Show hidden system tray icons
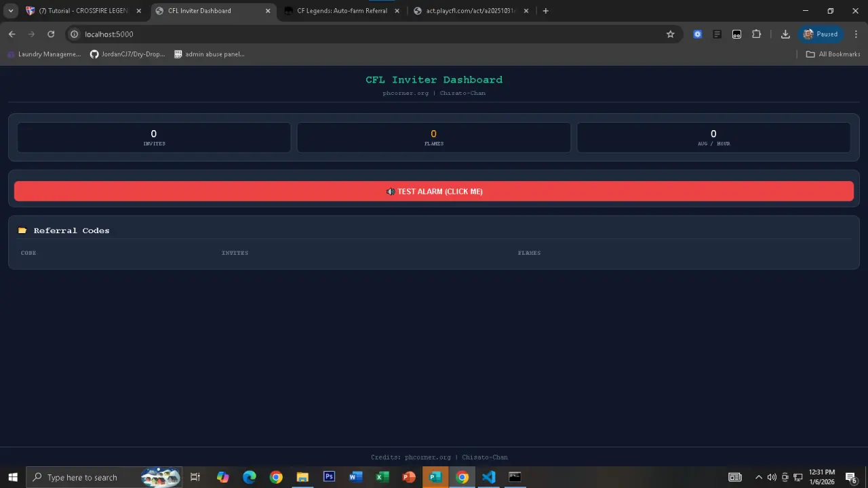The height and width of the screenshot is (488, 868). click(759, 477)
